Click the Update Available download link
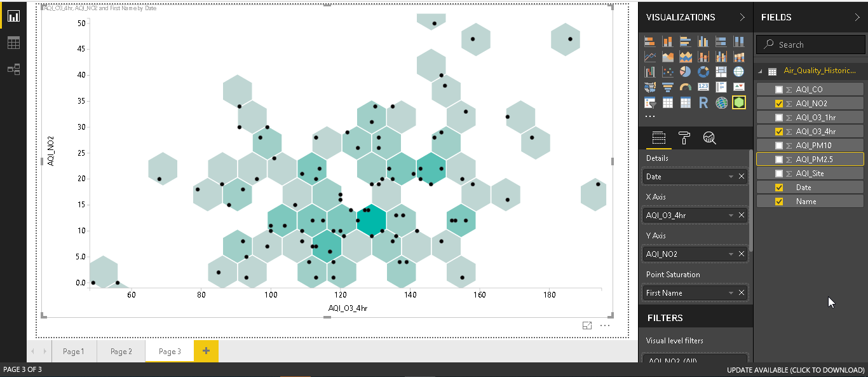The image size is (868, 377). coord(796,370)
